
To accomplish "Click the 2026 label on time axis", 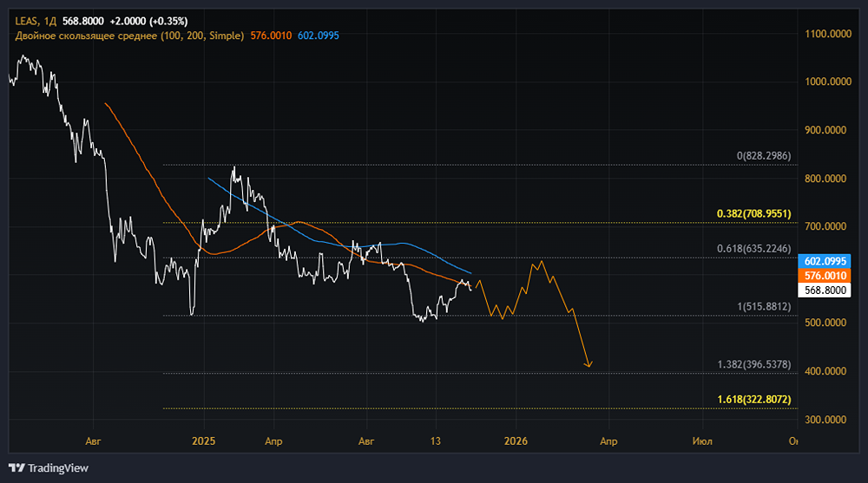I will [x=516, y=441].
